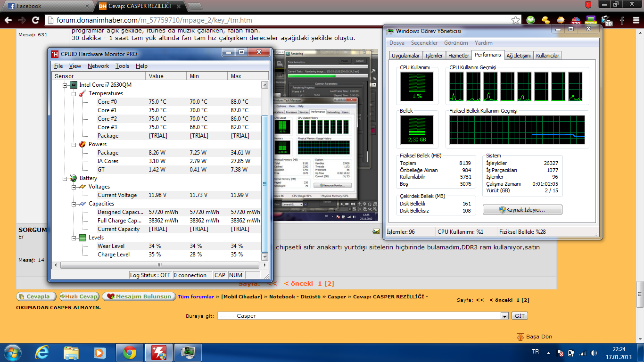Click the Kaynak İzleyici button
Viewport: 644px width, 362px height.
[x=522, y=210]
